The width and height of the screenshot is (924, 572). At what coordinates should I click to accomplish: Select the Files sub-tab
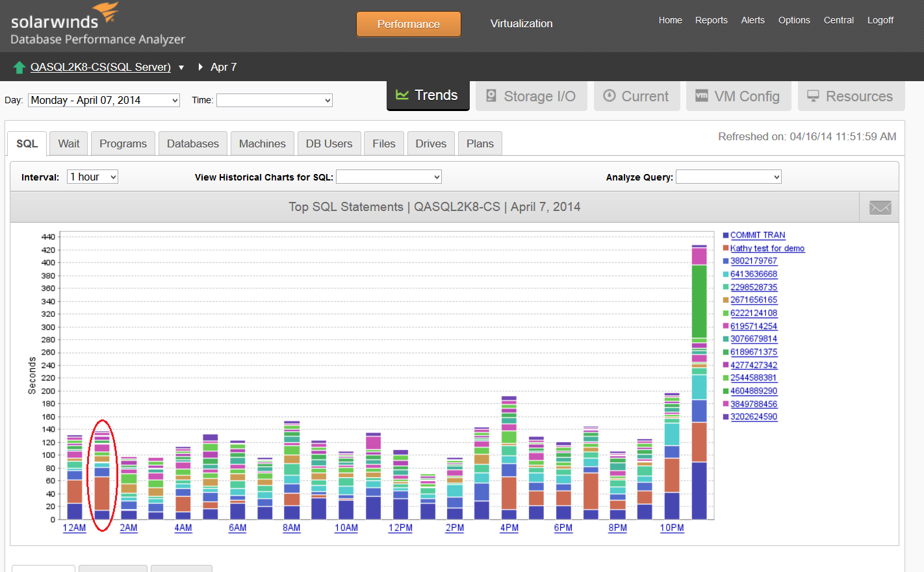pyautogui.click(x=384, y=143)
